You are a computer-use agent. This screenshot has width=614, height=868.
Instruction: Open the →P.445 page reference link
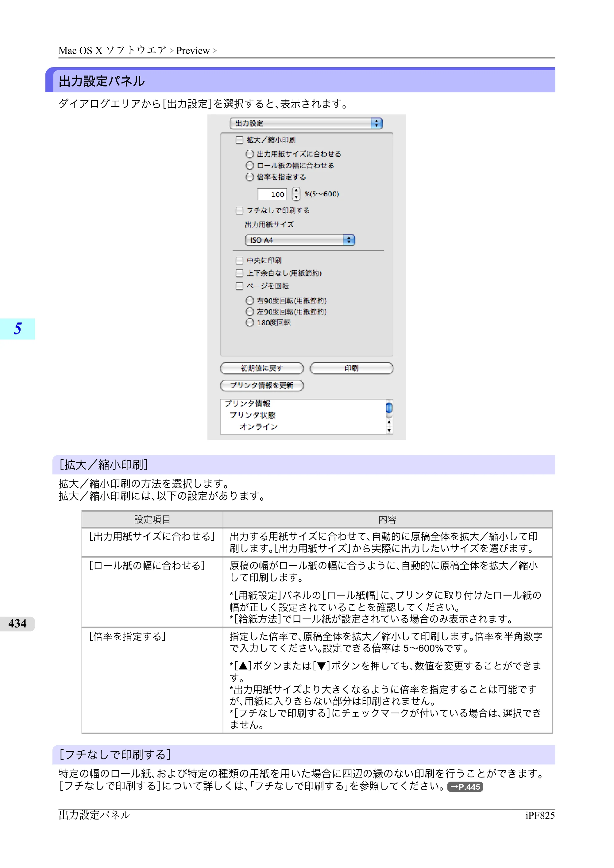tap(465, 787)
